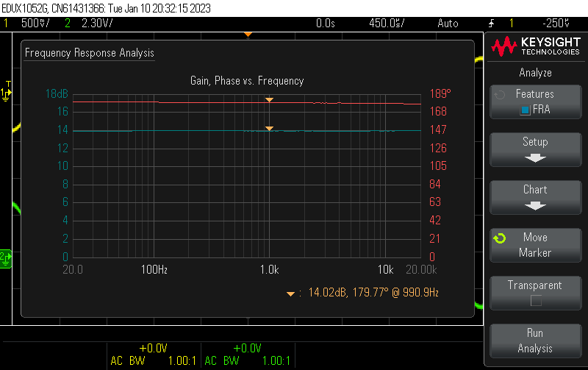The width and height of the screenshot is (588, 370).
Task: Click the trigger source 1 indicator
Action: 512,24
